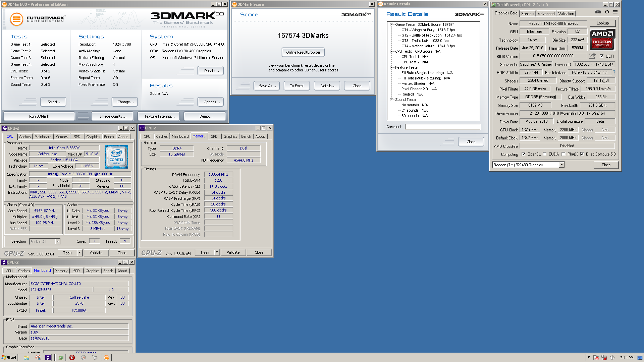Click the Online ResultBrowser button
The image size is (644, 362).
[x=303, y=52]
